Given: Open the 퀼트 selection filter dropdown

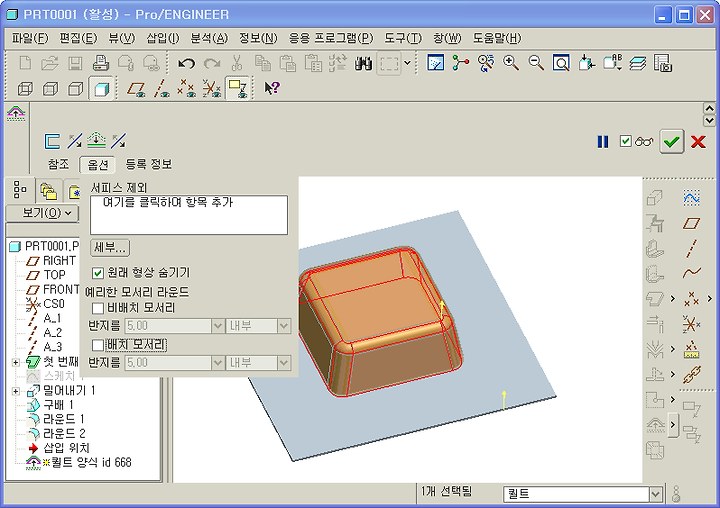Looking at the screenshot, I should point(656,494).
